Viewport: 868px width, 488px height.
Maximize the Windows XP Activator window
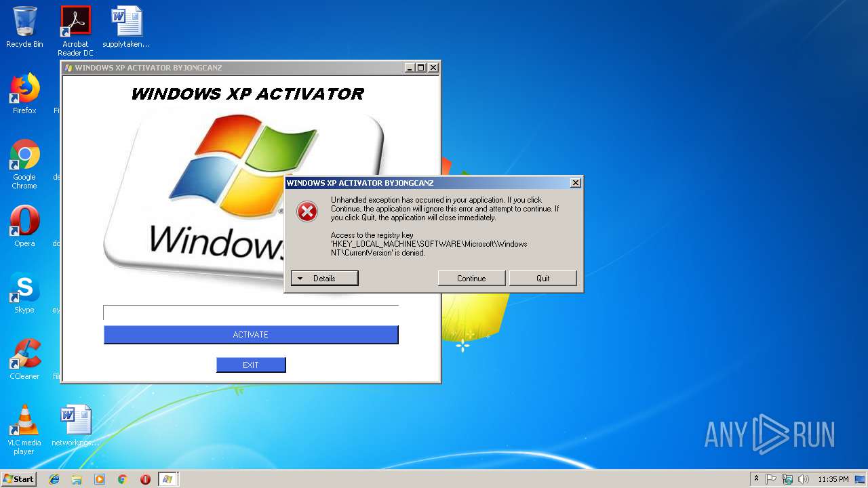421,68
